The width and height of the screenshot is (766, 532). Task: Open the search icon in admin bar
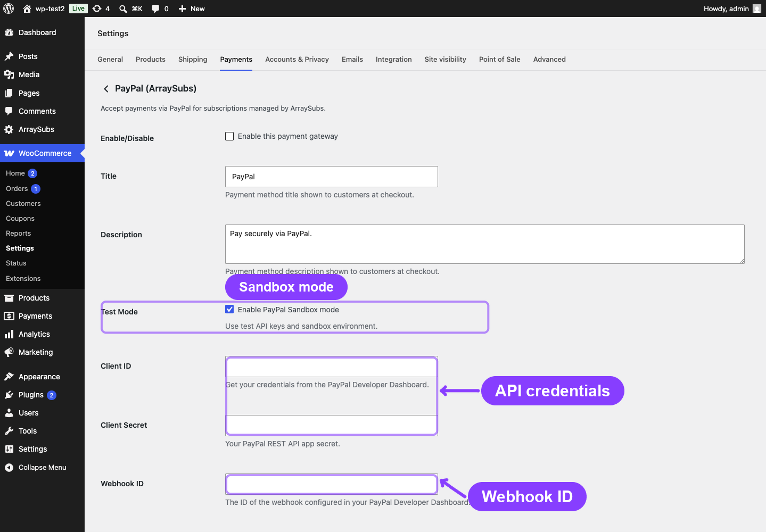123,9
